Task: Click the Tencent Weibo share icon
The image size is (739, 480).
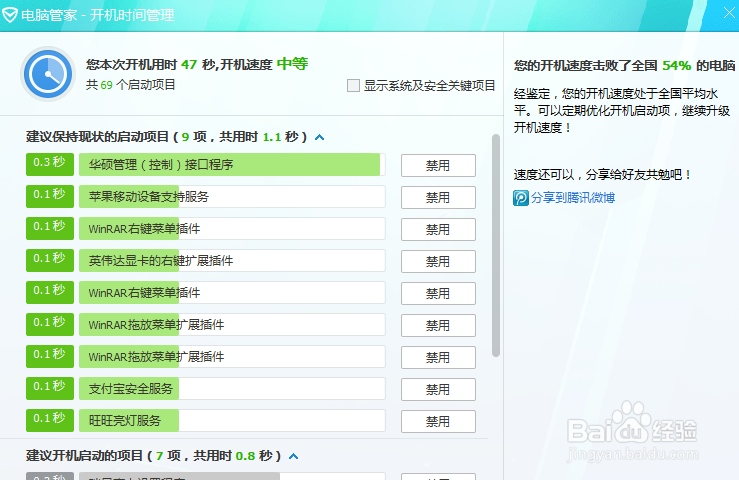Action: (521, 198)
